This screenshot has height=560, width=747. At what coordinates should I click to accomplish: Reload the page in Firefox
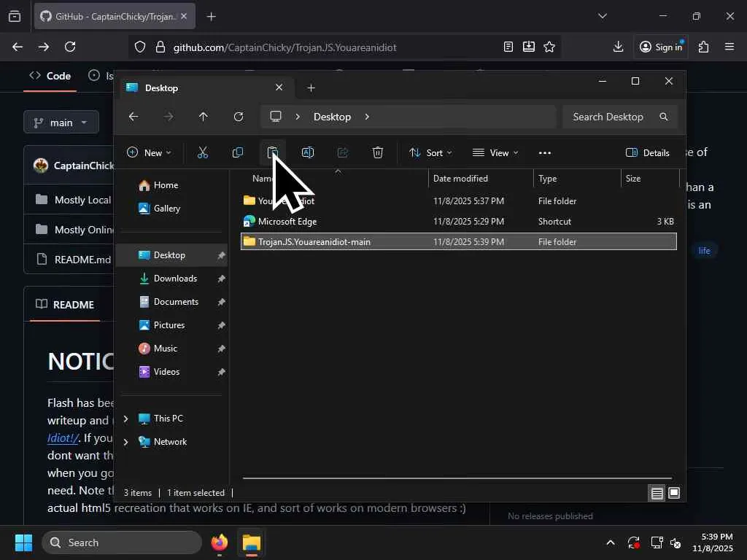point(70,47)
